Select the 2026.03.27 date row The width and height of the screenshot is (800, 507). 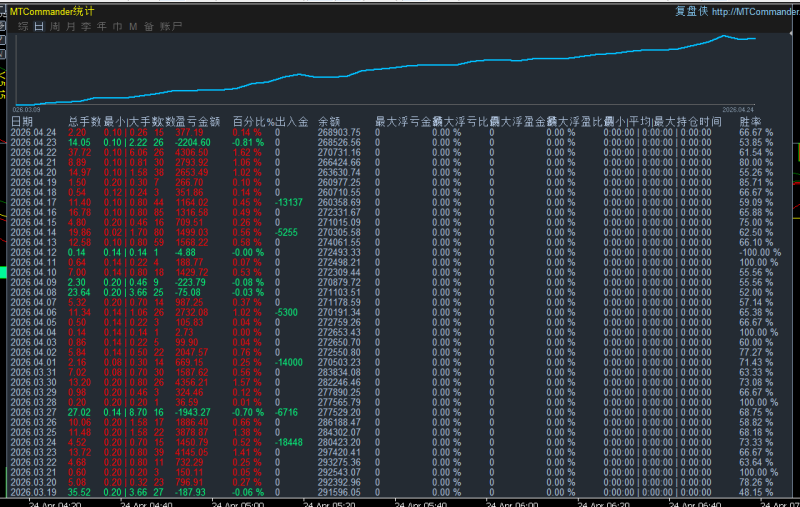point(34,413)
